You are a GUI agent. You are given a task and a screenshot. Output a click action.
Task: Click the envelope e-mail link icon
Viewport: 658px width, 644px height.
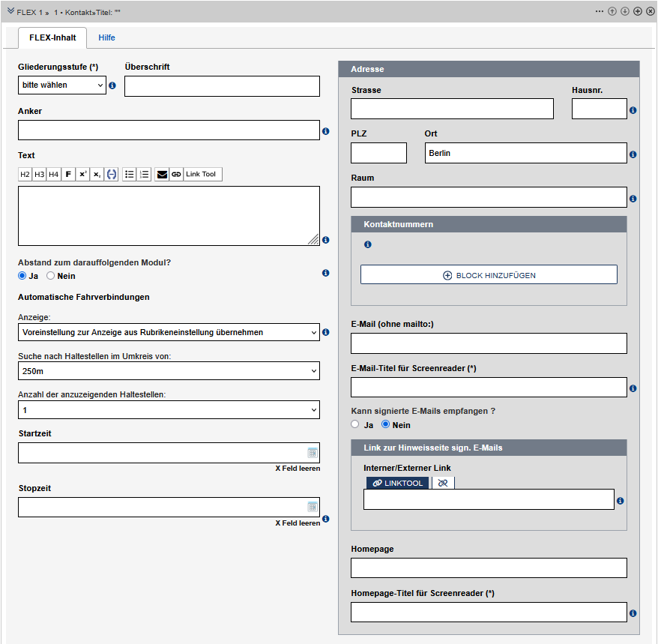pyautogui.click(x=162, y=174)
